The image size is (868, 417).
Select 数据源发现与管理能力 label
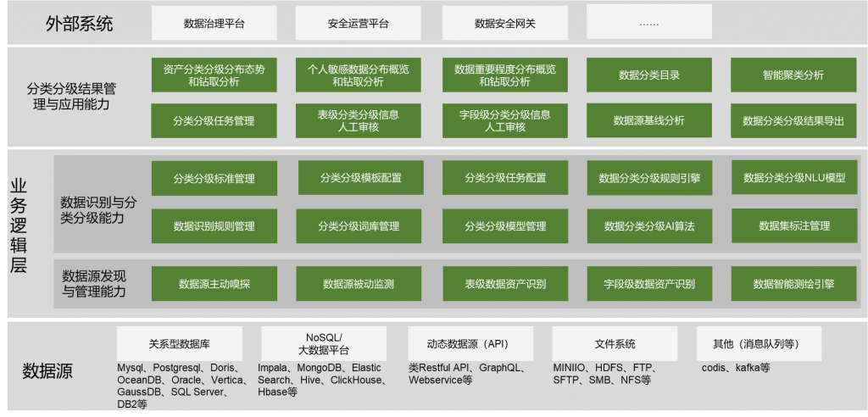tap(94, 284)
